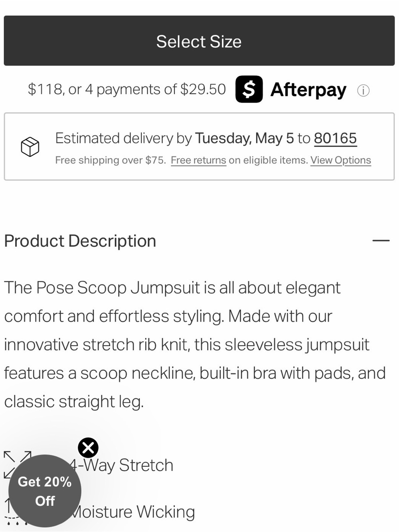
Task: Open View Options for shipping
Action: [341, 160]
